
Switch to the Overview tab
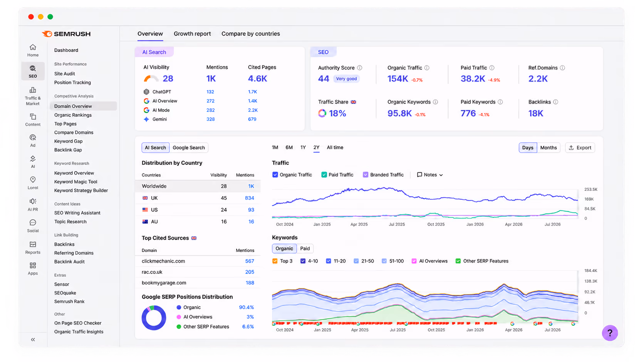tap(150, 34)
